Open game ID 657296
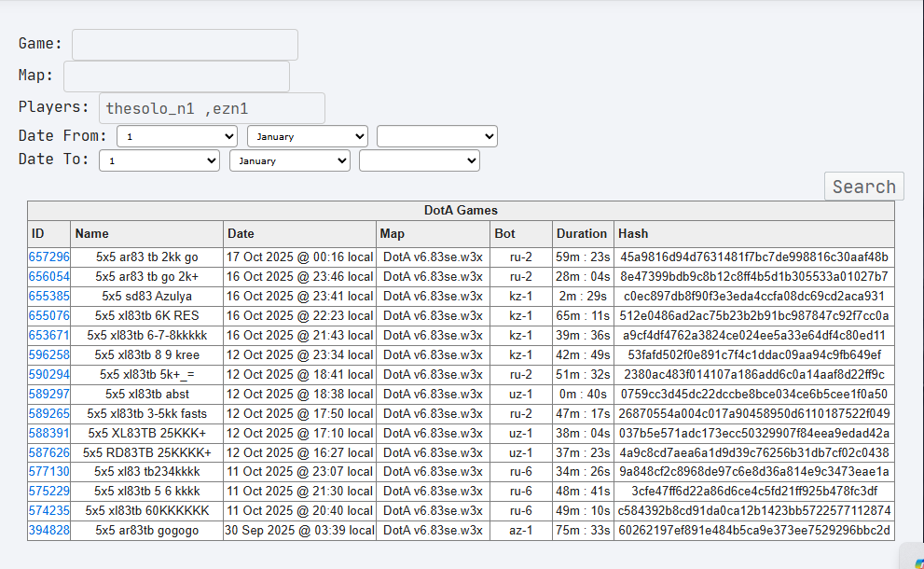The image size is (924, 569). 48,257
